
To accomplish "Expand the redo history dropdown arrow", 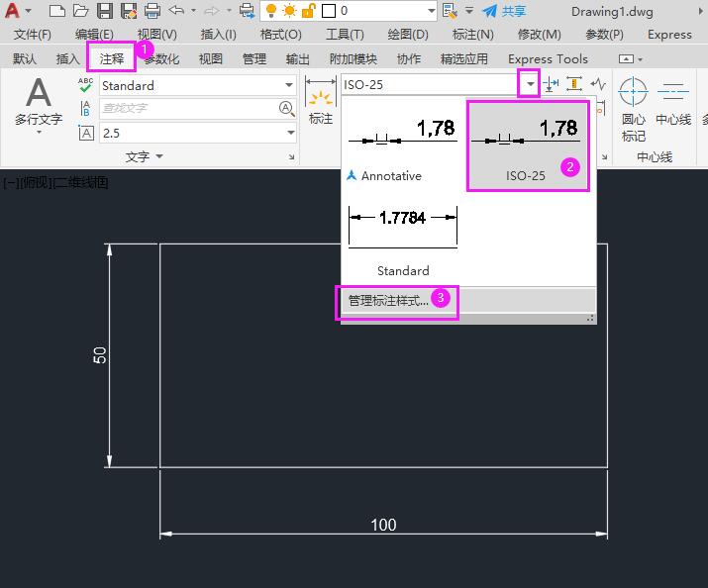I will pyautogui.click(x=229, y=10).
